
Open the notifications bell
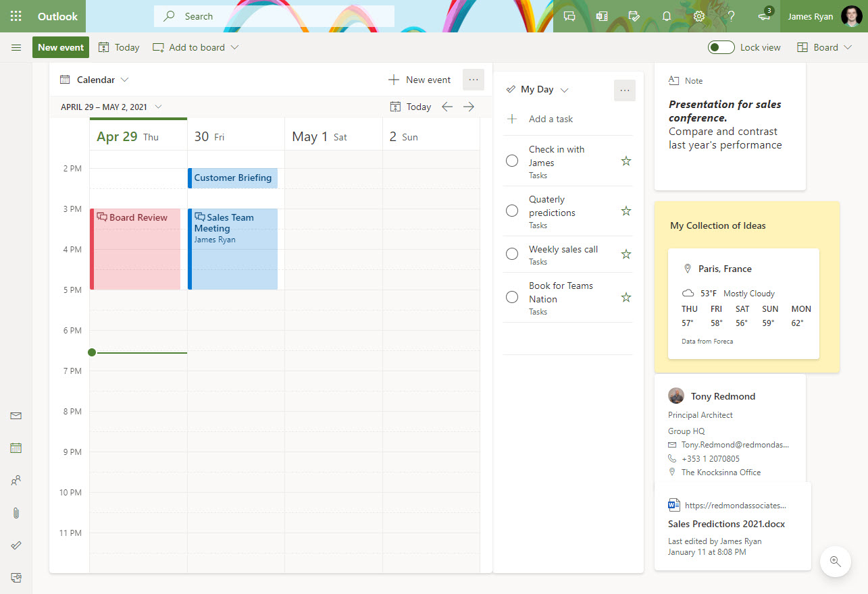pos(667,16)
